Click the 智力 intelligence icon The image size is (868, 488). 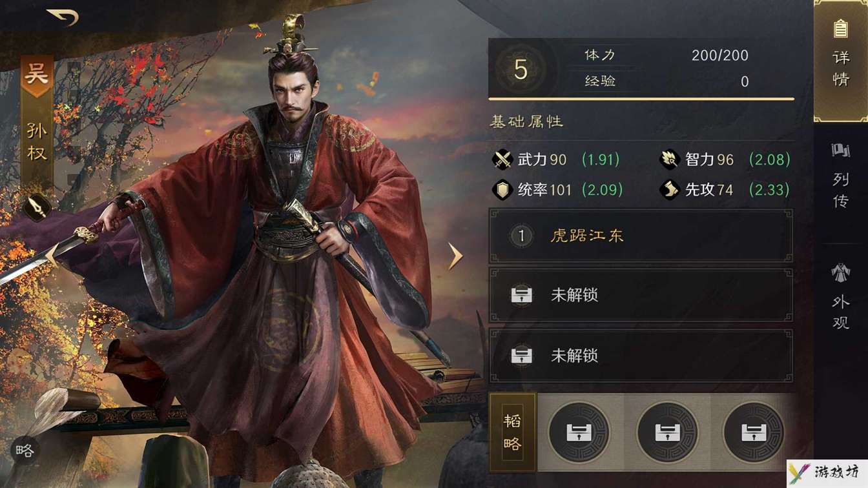click(670, 159)
